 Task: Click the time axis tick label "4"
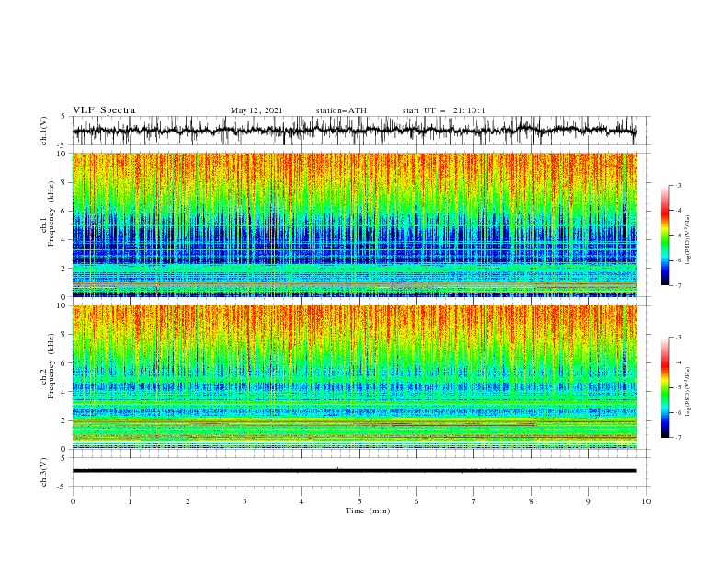coord(301,501)
